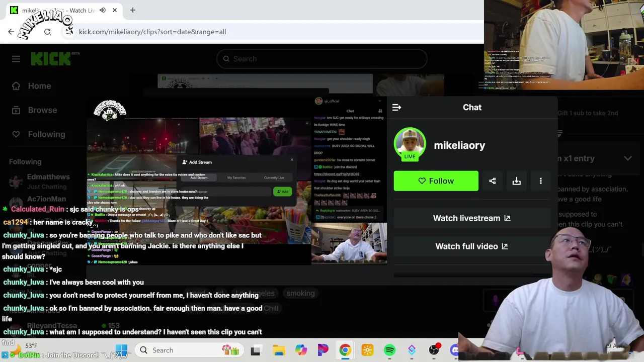Click the kick.com address bar URL
The height and width of the screenshot is (362, 644).
(152, 32)
